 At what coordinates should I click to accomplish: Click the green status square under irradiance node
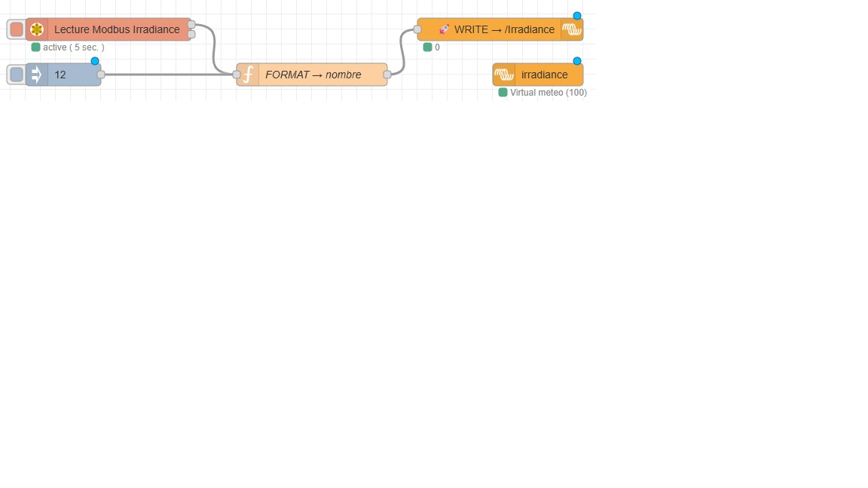503,93
